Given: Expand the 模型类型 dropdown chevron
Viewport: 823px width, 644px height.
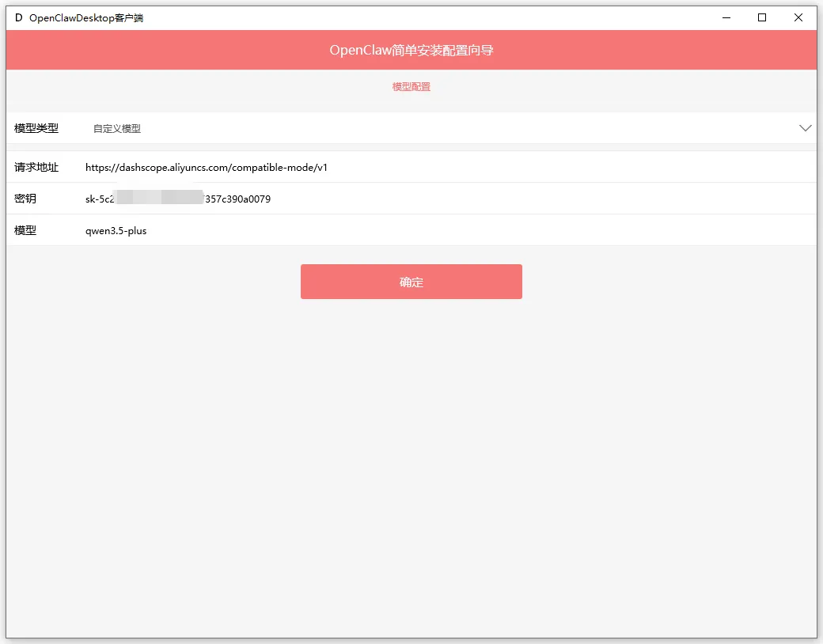Looking at the screenshot, I should pyautogui.click(x=805, y=128).
